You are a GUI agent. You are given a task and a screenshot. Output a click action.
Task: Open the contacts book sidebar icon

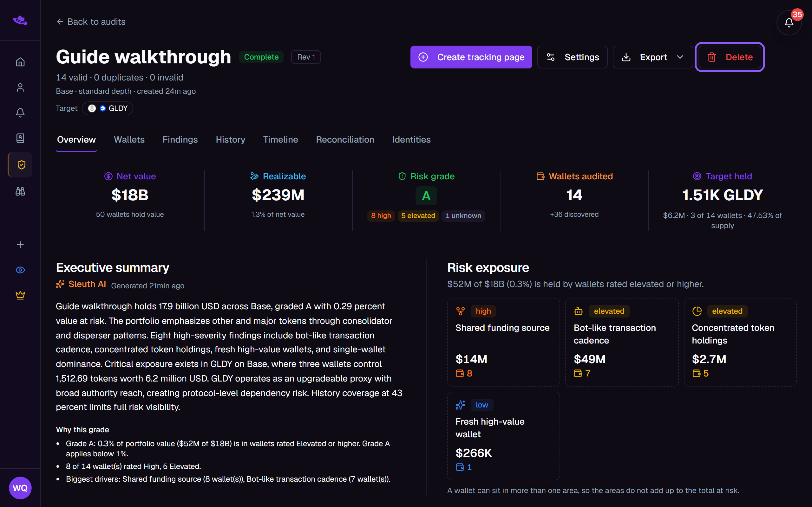pyautogui.click(x=20, y=138)
